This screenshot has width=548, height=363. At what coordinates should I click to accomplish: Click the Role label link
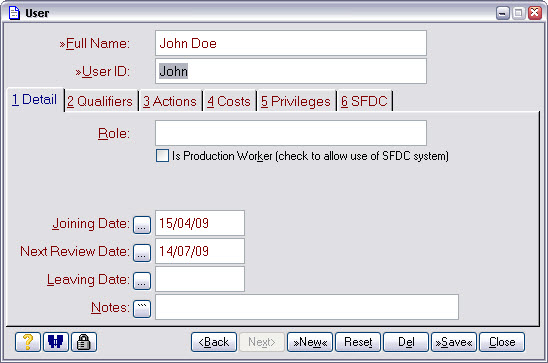pyautogui.click(x=114, y=133)
